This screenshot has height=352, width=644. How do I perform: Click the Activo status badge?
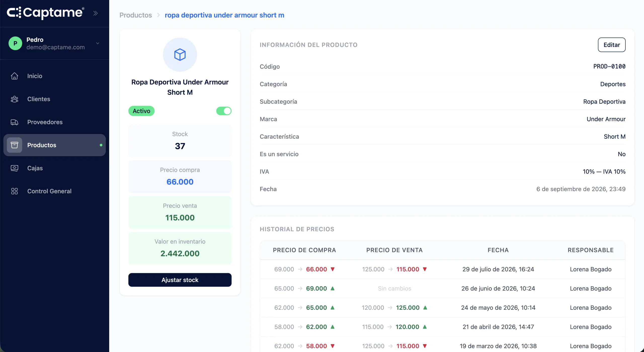coord(141,111)
